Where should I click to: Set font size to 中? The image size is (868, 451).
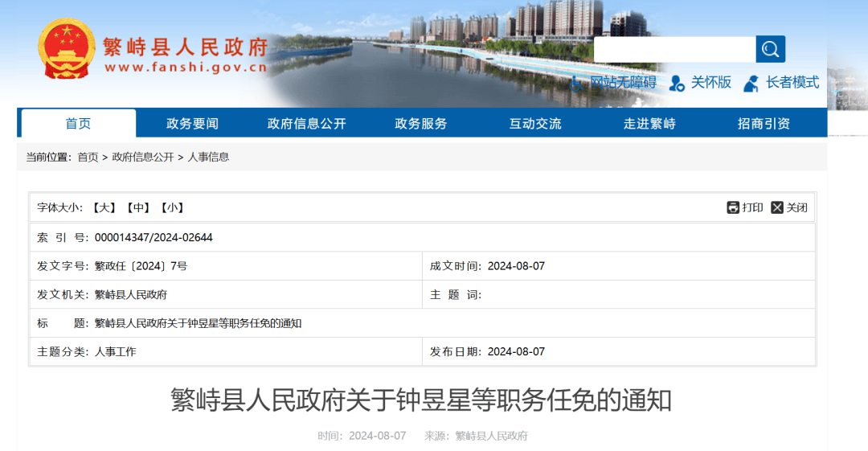coord(138,207)
